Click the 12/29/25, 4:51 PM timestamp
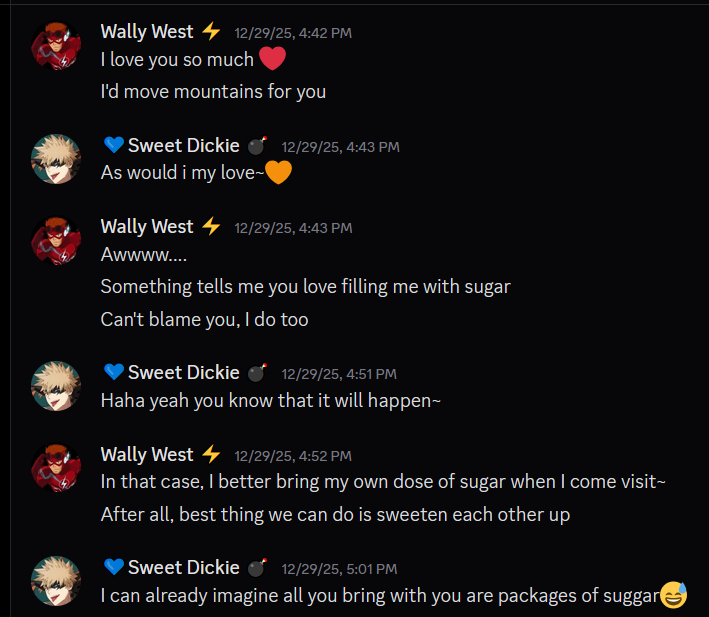709x617 pixels. coord(339,374)
